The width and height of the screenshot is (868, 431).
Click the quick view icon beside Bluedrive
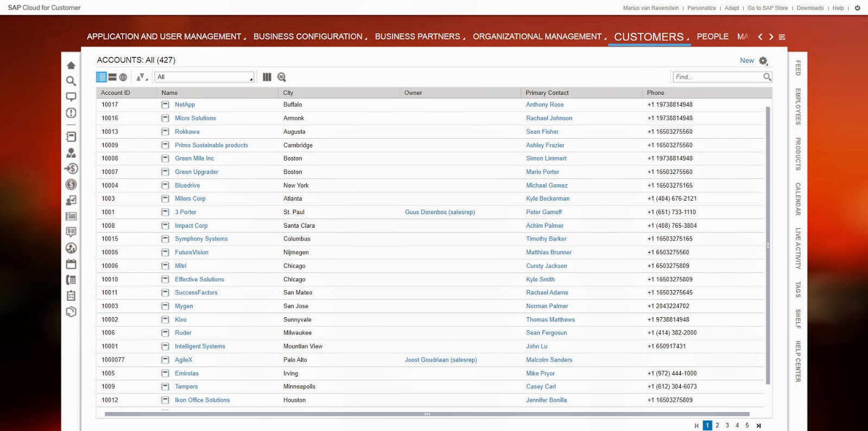pos(165,185)
